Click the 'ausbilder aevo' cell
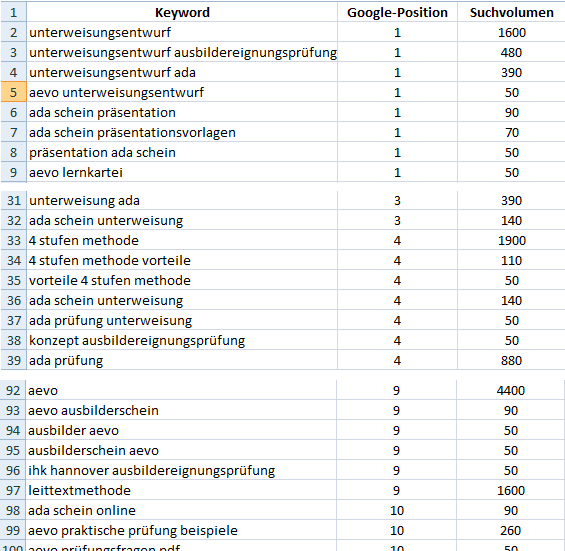This screenshot has height=551, width=565. pos(181,431)
